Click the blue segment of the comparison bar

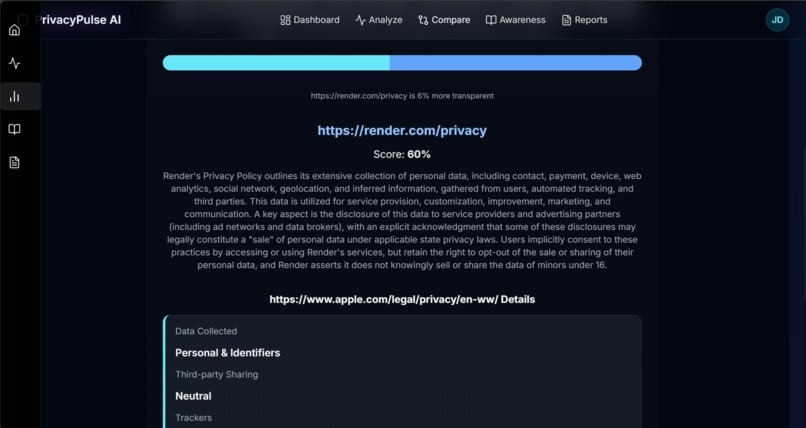(x=516, y=63)
